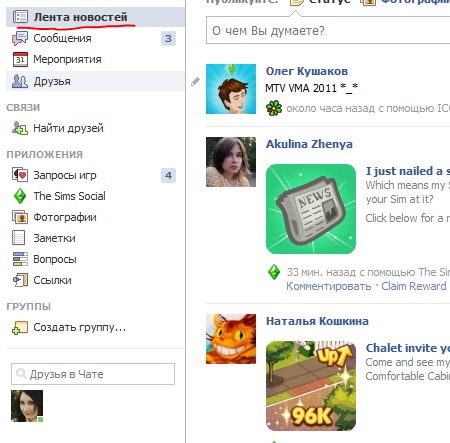Open the newspaper NEWS game thumbnail
450x443 pixels.
coord(311,209)
